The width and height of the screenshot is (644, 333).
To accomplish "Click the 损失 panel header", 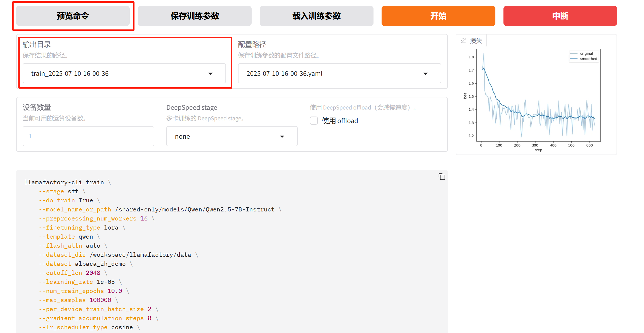I will [471, 41].
